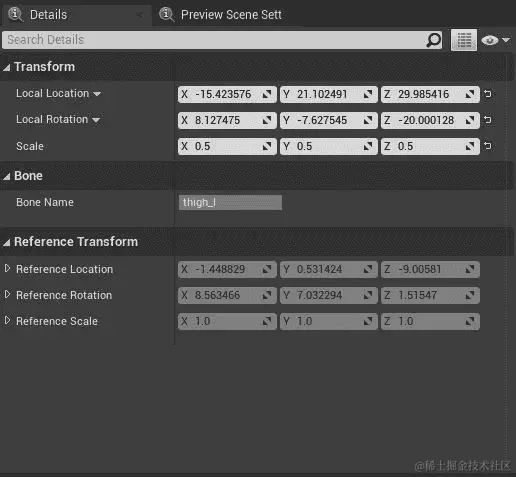Open the property matrix grid view icon
This screenshot has height=477, width=516.
point(464,40)
